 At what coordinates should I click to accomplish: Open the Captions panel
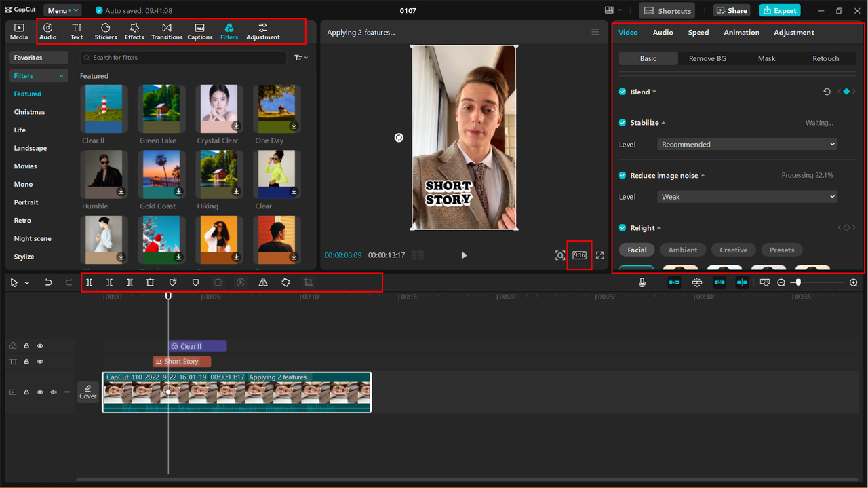point(199,31)
